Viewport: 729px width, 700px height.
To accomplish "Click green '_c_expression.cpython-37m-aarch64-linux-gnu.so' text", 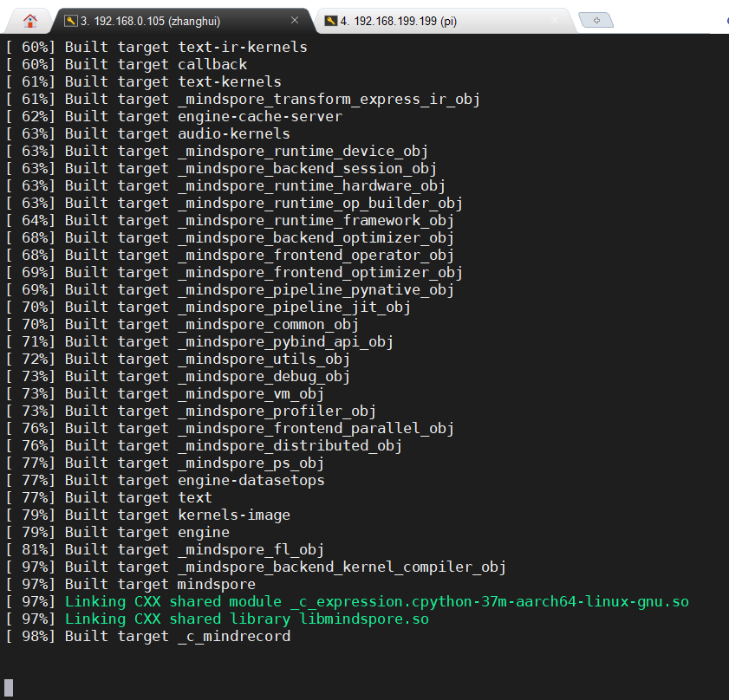I will coord(490,601).
